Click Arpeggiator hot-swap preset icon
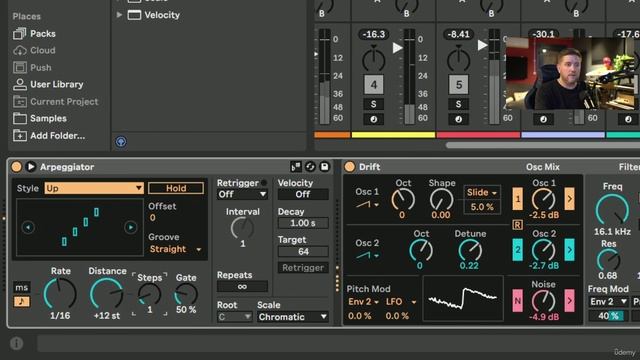This screenshot has width=640, height=360. pos(310,167)
